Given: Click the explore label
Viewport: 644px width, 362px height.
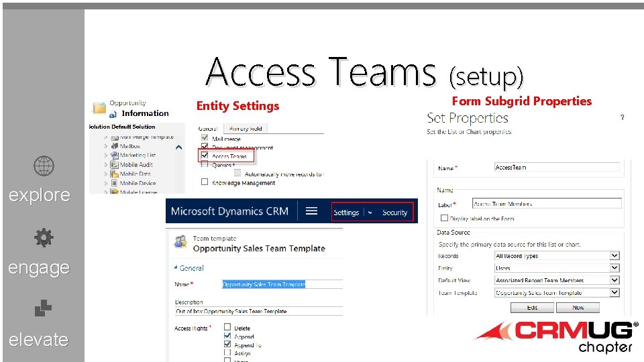Looking at the screenshot, I should 40,195.
